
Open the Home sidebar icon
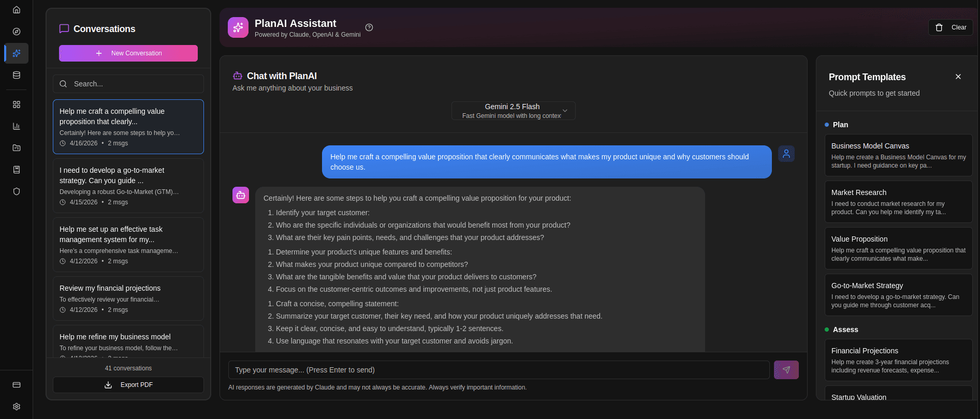point(16,9)
